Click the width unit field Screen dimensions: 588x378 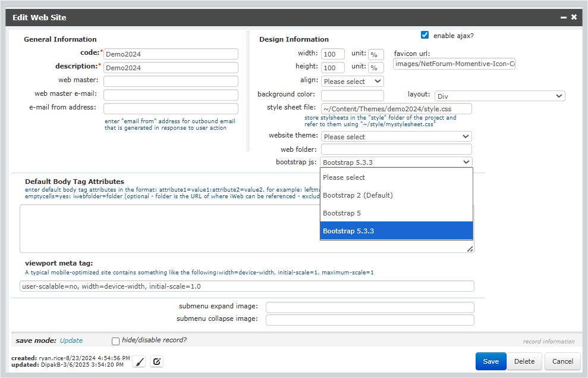[376, 54]
